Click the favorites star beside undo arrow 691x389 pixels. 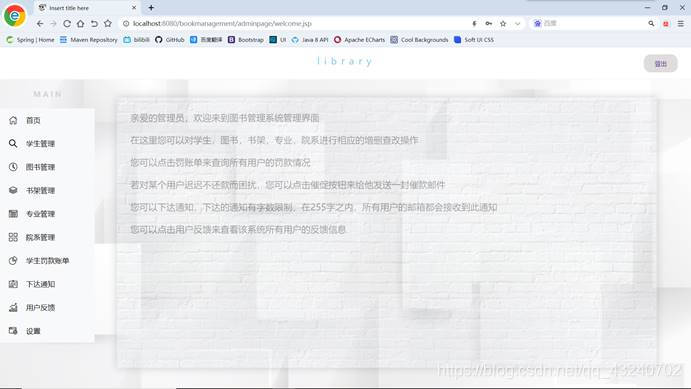tap(108, 23)
